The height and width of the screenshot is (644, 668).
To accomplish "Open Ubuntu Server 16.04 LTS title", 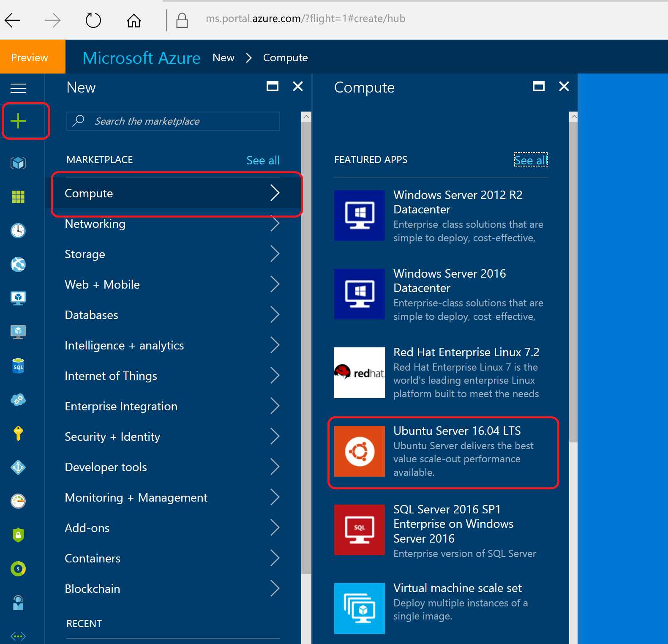I will coord(457,431).
